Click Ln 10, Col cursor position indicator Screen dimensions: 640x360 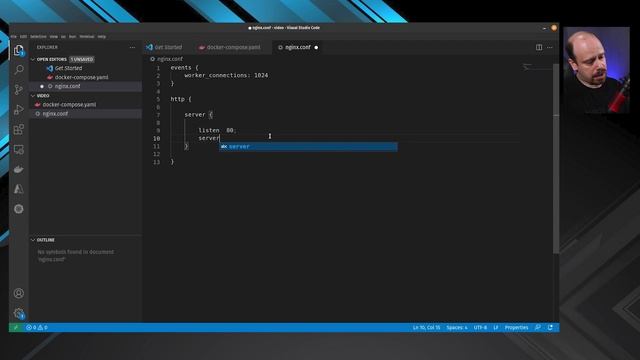[426, 327]
